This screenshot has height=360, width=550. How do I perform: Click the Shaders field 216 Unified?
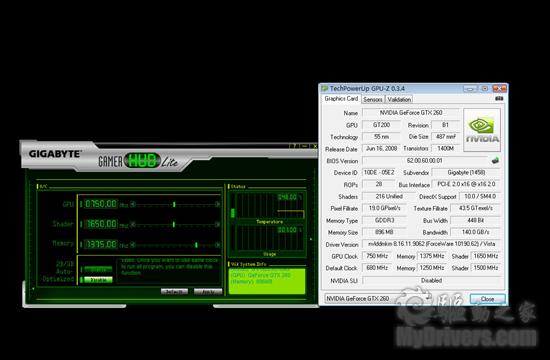(x=389, y=196)
